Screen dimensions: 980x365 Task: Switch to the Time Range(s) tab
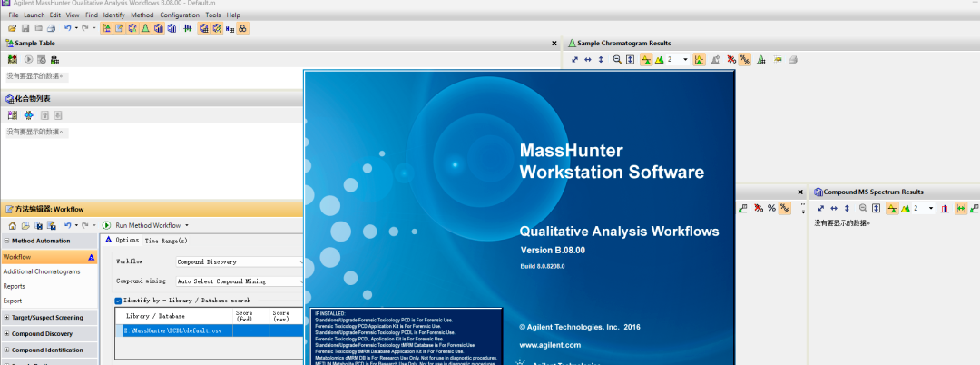tap(166, 241)
